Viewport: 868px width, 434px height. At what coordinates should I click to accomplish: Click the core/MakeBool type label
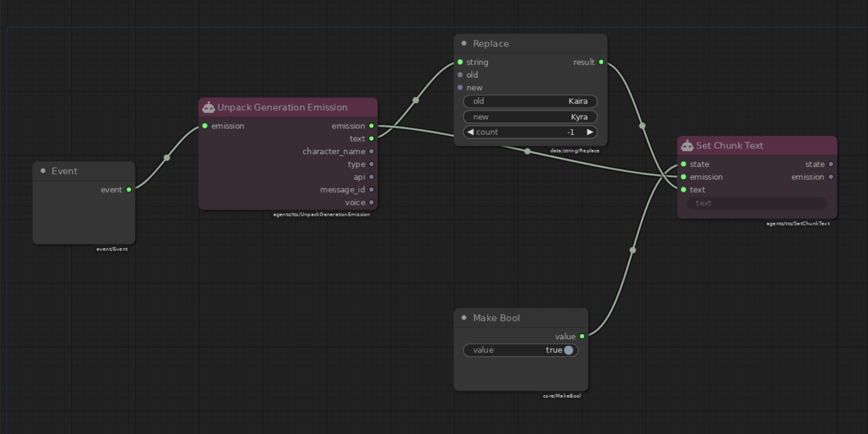click(x=562, y=396)
